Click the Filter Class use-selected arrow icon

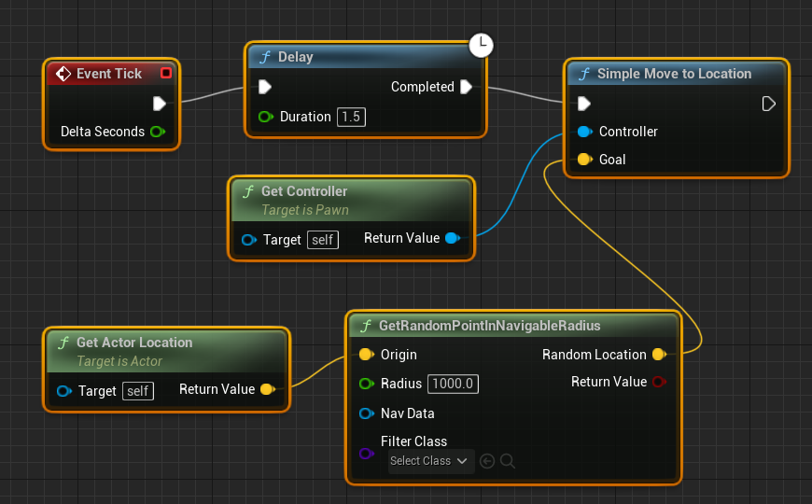point(487,460)
